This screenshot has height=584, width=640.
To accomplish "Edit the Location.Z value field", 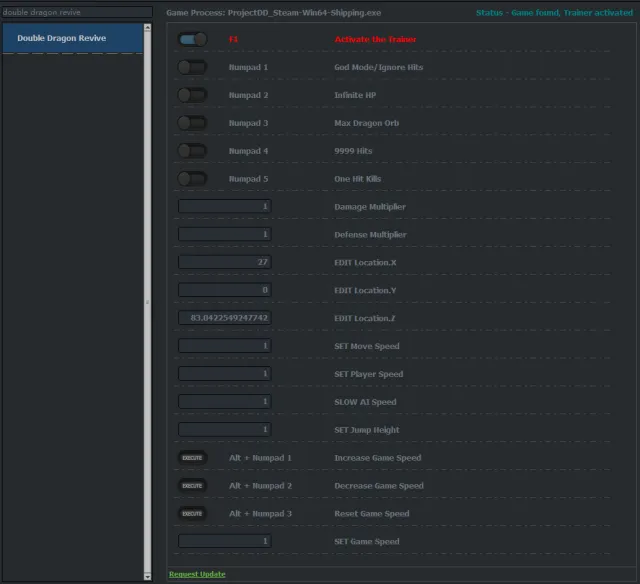I will [225, 318].
